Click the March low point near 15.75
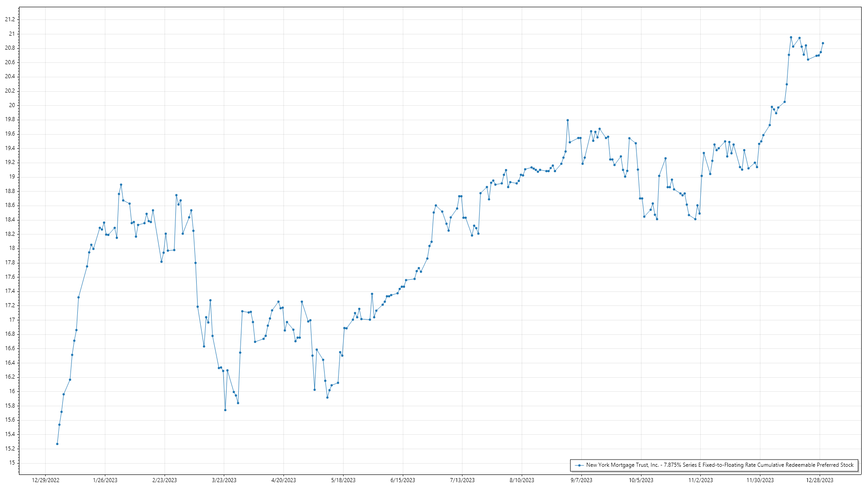Viewport: 868px width, 488px height. click(225, 410)
